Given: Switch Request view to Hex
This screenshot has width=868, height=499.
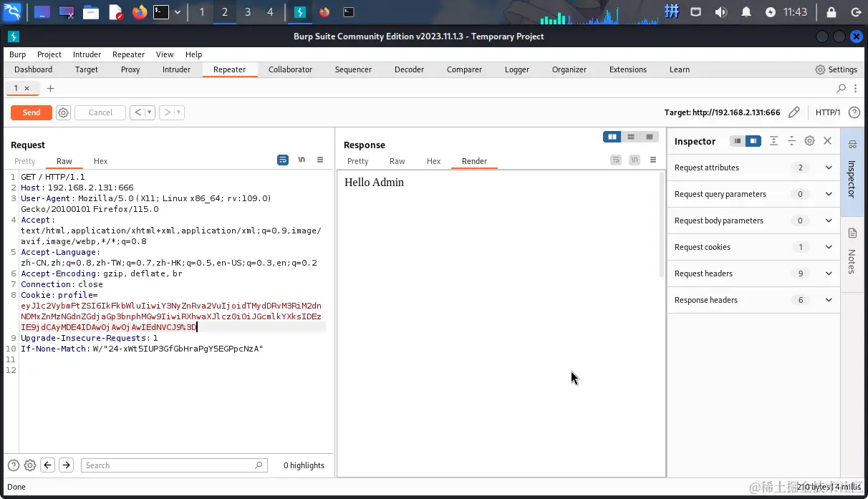Looking at the screenshot, I should [101, 161].
